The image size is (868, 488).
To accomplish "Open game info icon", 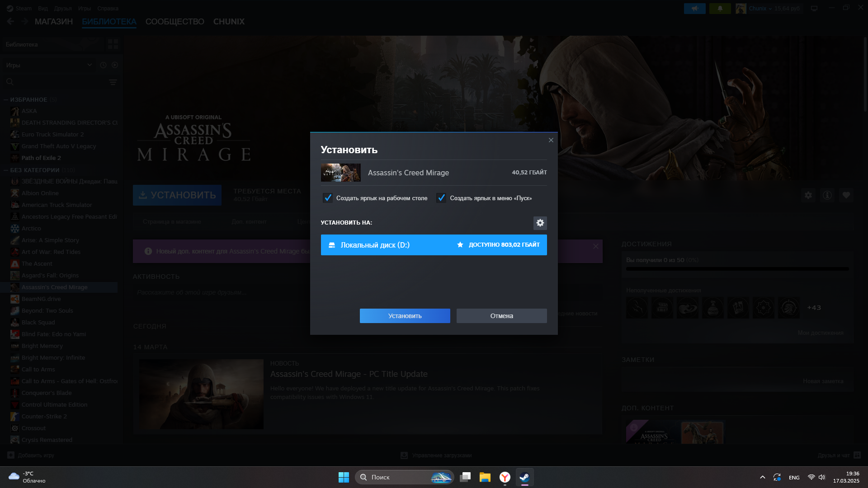I will point(827,195).
